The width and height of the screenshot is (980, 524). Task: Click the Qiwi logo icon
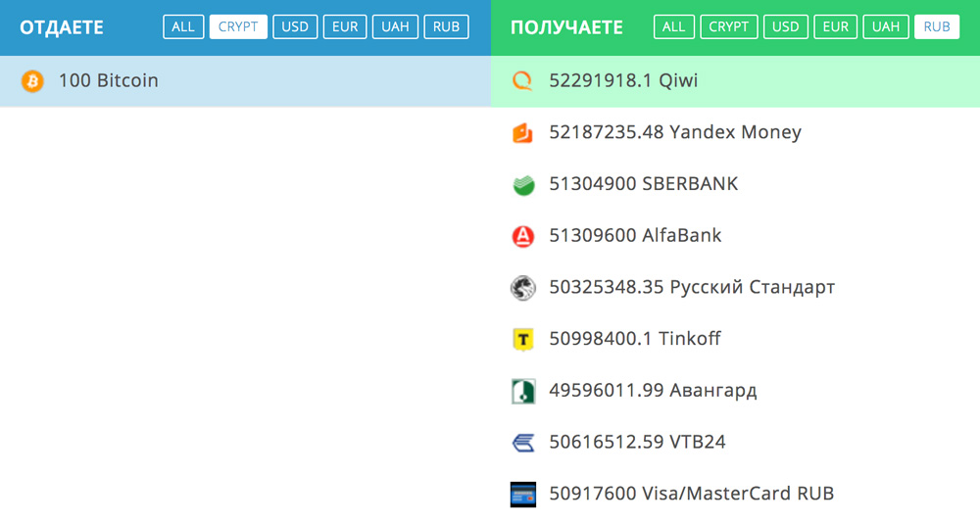pyautogui.click(x=522, y=80)
